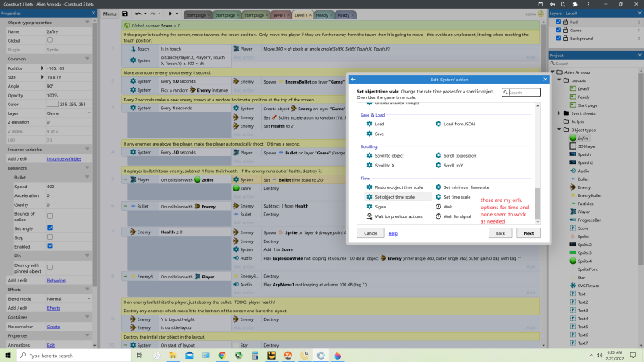This screenshot has height=362, width=644.
Task: Expand the Position property arrow
Action: [x=43, y=68]
